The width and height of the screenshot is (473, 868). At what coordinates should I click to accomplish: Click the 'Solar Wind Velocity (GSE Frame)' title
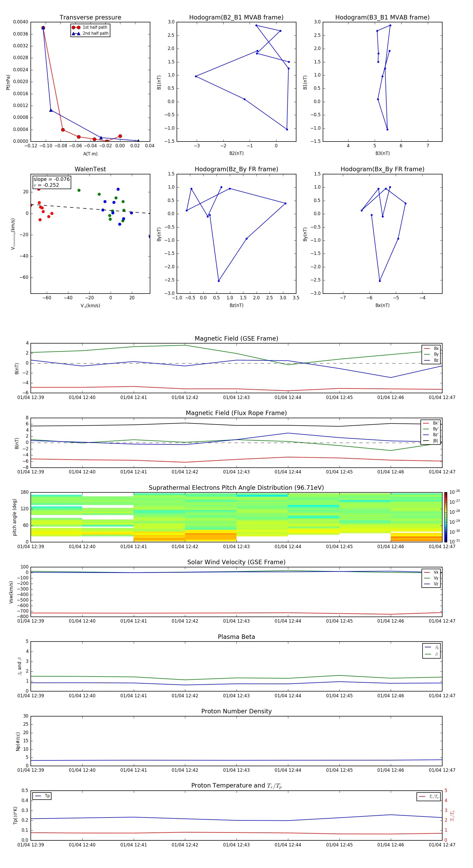coord(236,562)
